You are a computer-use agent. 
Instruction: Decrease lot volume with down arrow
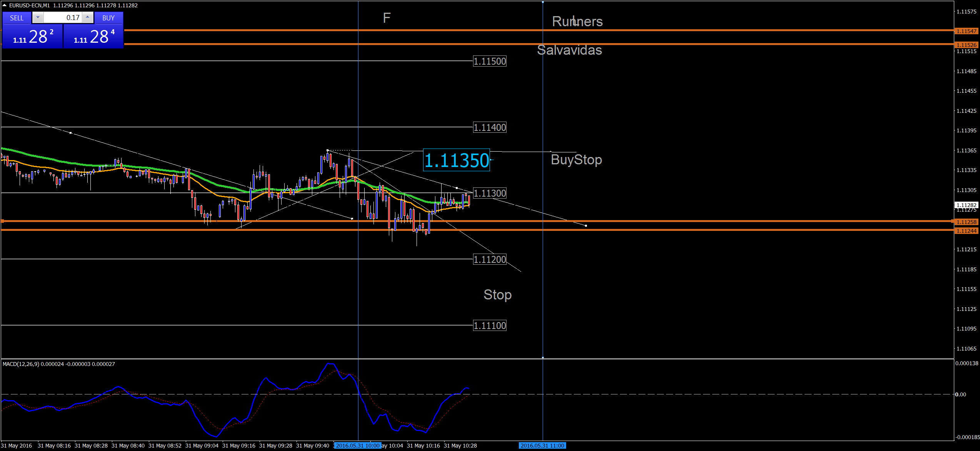(x=38, y=17)
